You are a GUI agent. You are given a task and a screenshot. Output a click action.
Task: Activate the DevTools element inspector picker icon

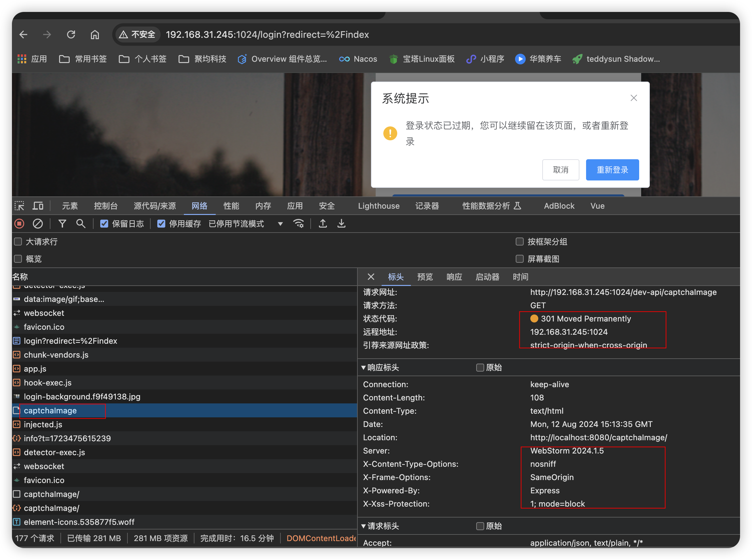coord(19,206)
